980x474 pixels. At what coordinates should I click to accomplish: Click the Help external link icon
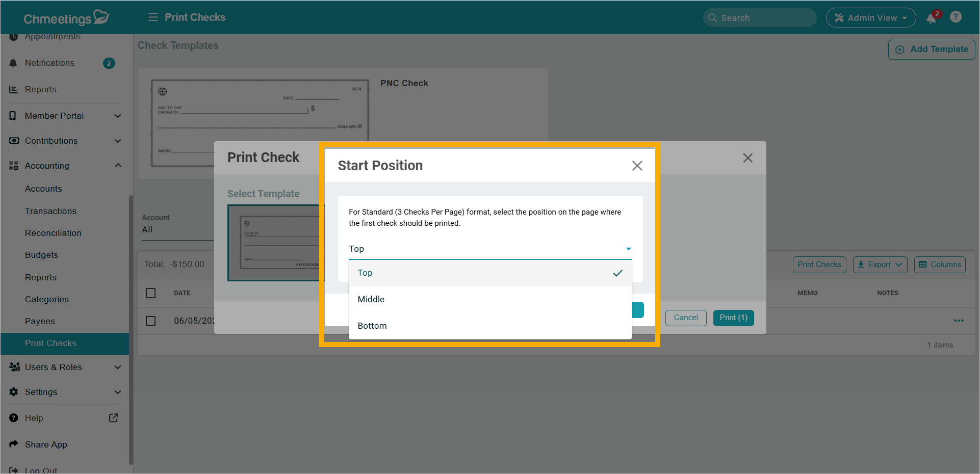coord(114,418)
